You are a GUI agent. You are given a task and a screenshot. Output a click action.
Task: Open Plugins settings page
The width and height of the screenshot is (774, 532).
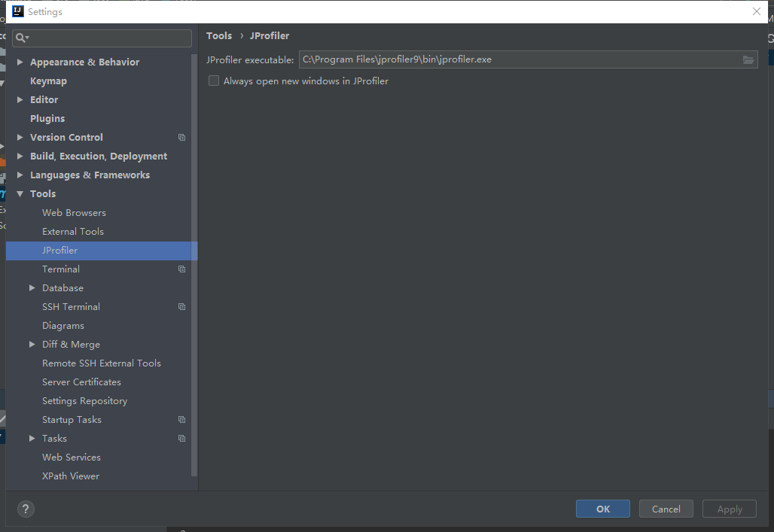(47, 118)
